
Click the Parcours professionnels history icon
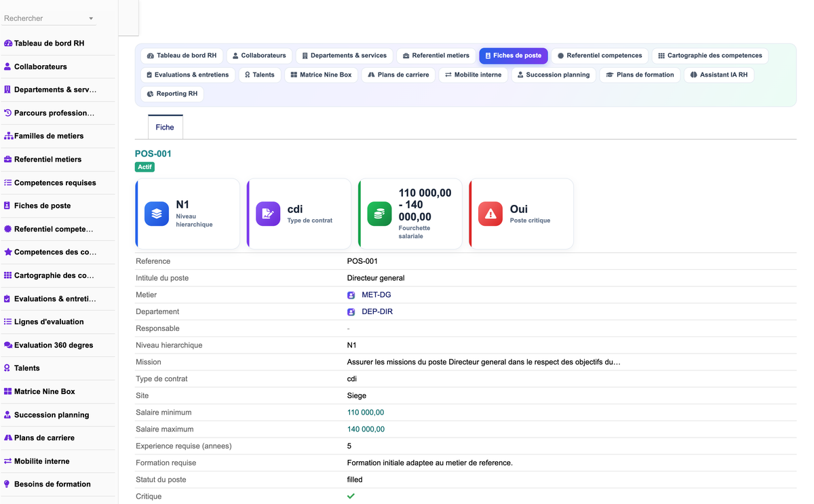(8, 113)
